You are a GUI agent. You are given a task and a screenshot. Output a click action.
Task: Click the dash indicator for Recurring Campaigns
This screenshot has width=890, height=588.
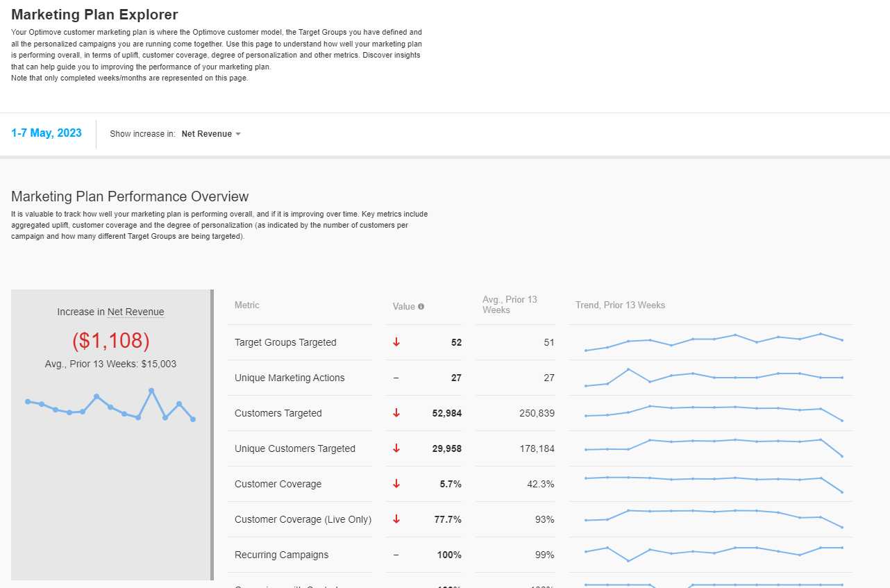[x=396, y=555]
